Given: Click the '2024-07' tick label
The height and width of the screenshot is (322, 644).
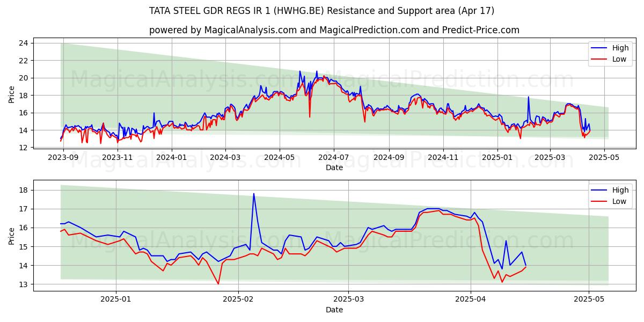Looking at the screenshot, I should [x=333, y=157].
